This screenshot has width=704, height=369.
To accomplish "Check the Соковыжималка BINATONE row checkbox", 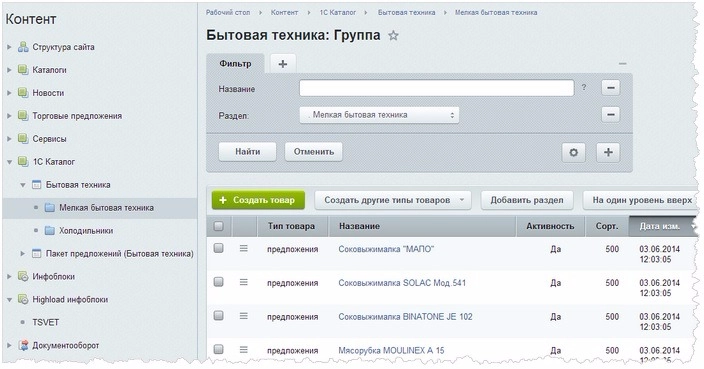I will pyautogui.click(x=219, y=315).
